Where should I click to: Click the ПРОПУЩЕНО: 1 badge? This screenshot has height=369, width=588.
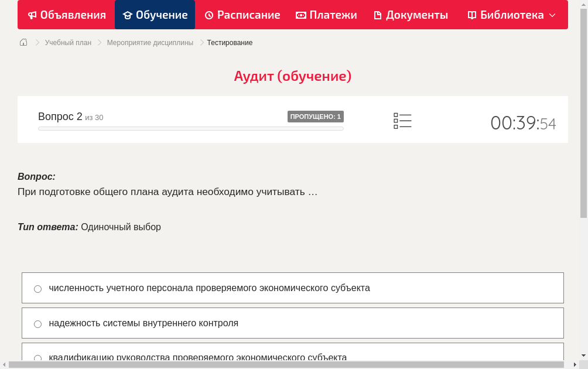316,117
